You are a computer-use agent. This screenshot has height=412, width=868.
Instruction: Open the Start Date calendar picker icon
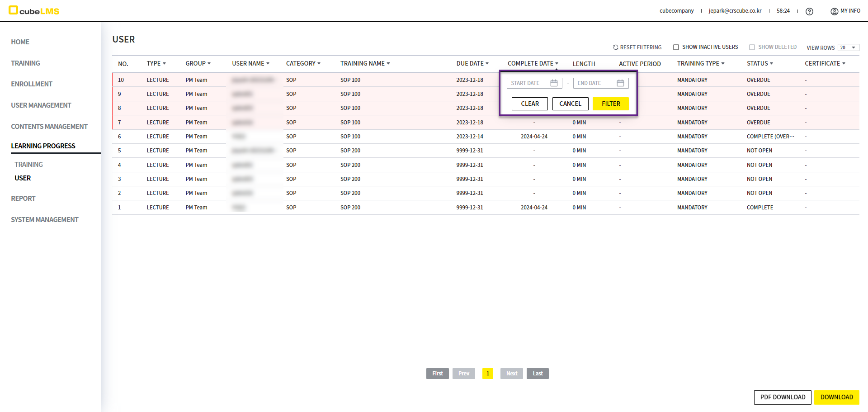click(x=554, y=83)
